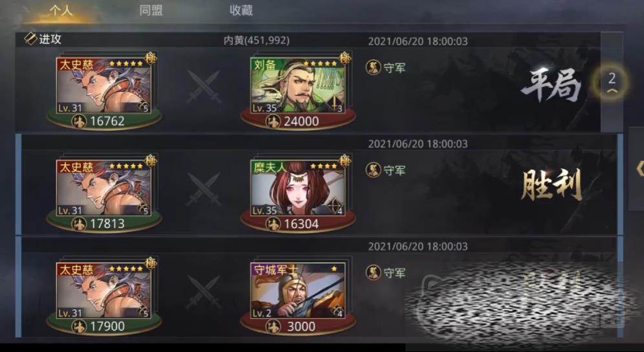Click the troop icon next to 24000
This screenshot has width=644, height=352.
[273, 121]
